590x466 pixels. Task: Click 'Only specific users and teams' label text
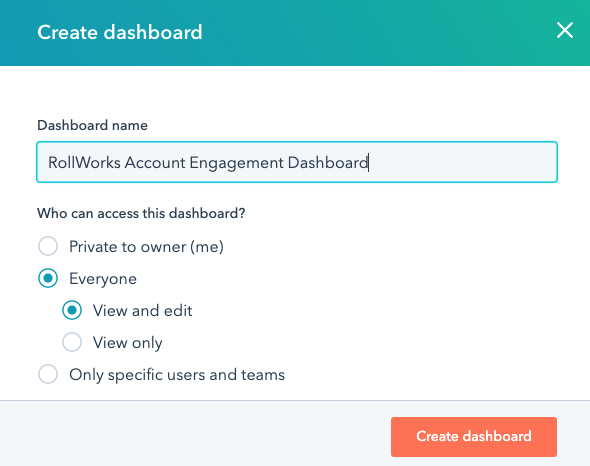coord(177,375)
